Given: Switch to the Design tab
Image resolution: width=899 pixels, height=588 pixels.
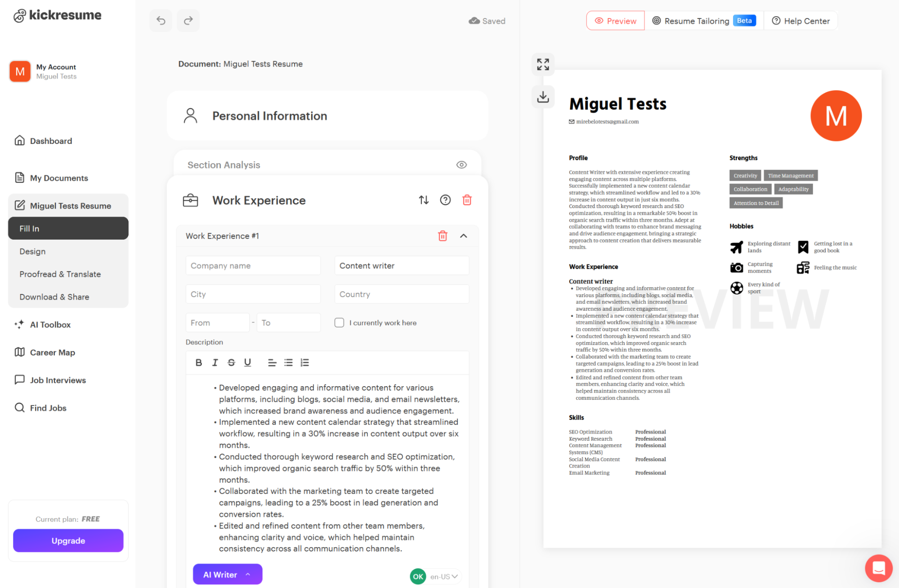Looking at the screenshot, I should point(32,251).
